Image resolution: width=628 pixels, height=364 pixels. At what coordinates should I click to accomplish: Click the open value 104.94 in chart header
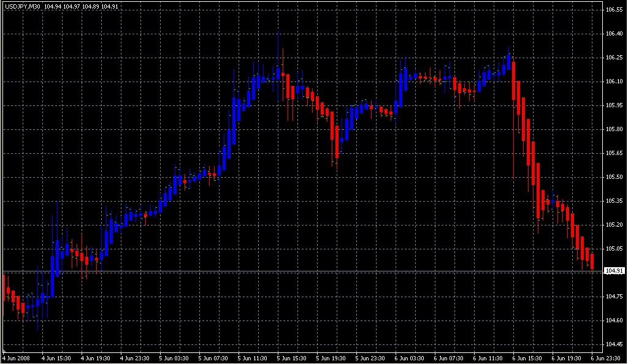tap(53, 7)
